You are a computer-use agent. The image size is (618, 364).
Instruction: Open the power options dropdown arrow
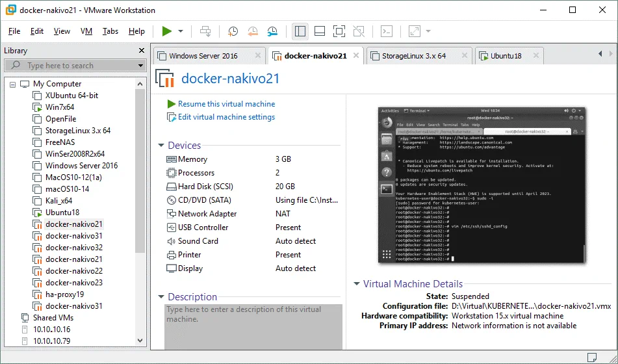coord(181,31)
